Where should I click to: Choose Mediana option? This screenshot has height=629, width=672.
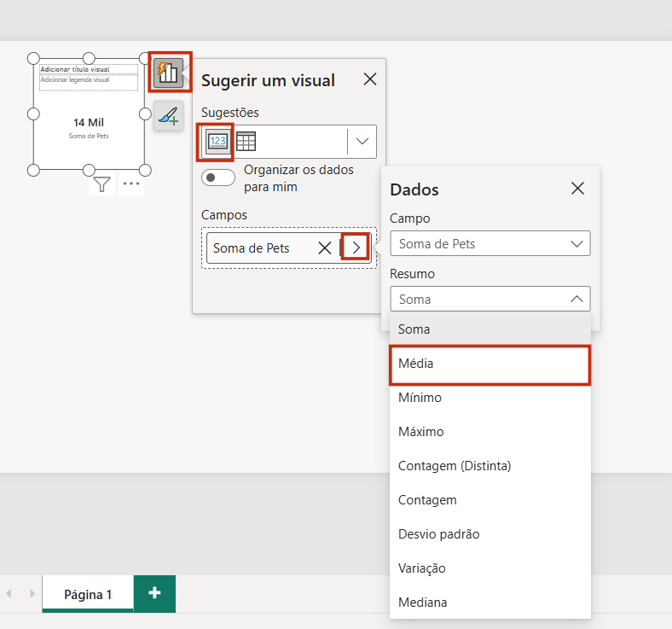point(490,602)
